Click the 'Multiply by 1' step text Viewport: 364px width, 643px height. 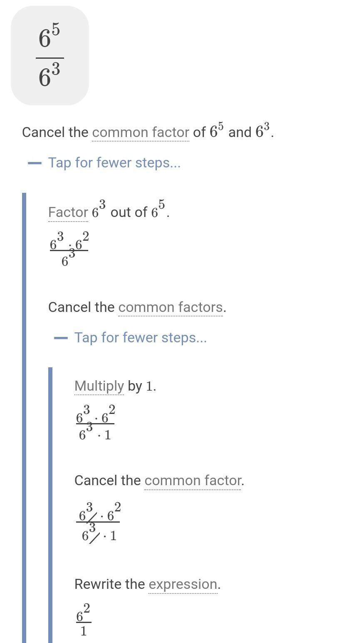tap(115, 386)
